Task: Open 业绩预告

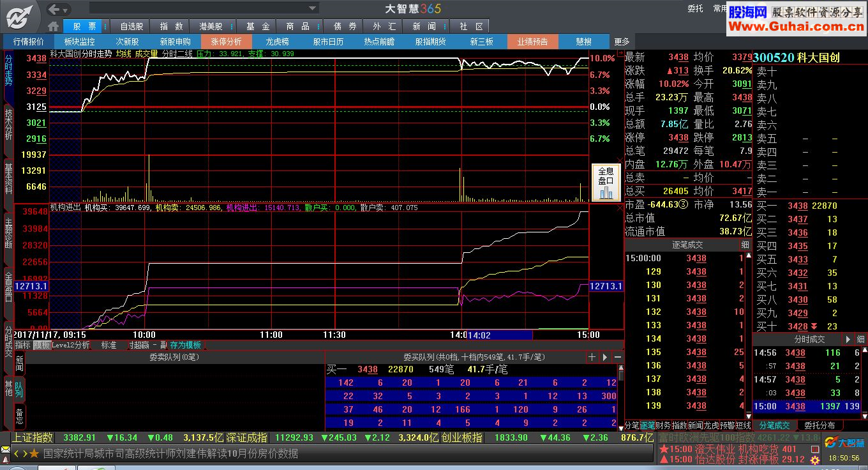Action: pyautogui.click(x=532, y=42)
